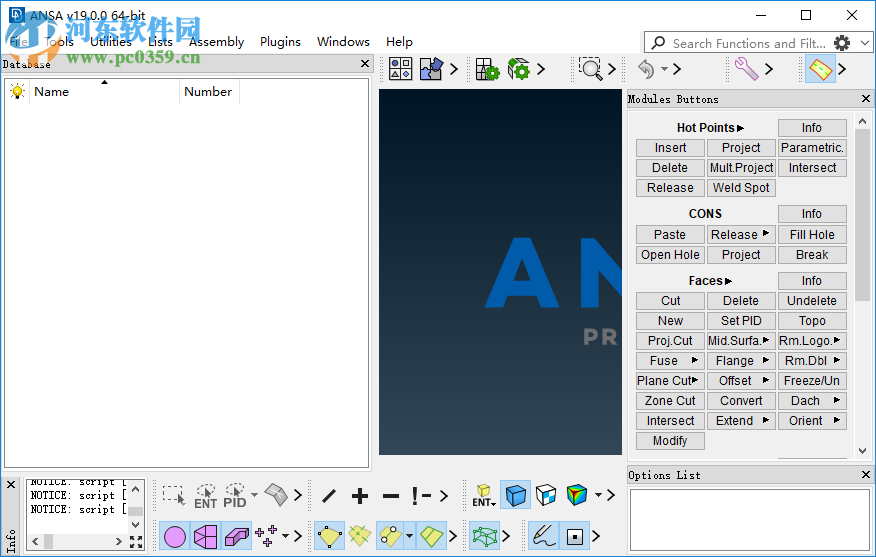
Task: Open the Windows menu
Action: coord(343,42)
